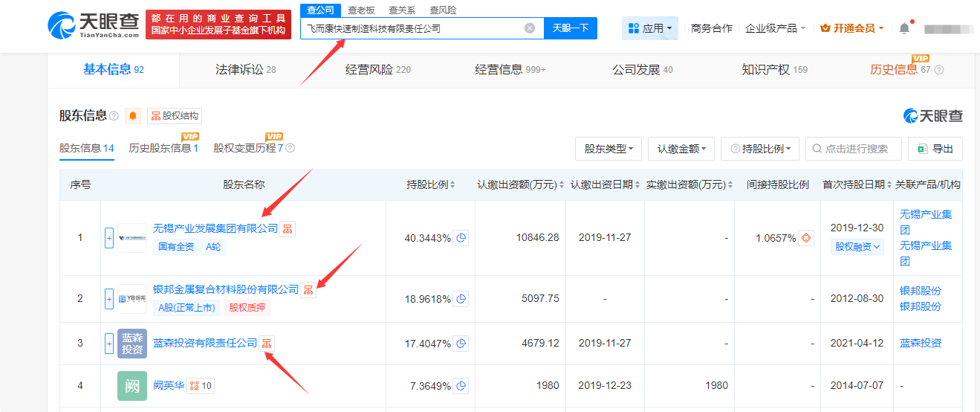Open the 蓝森投资有限责任公司 link
The image size is (980, 412).
click(205, 343)
